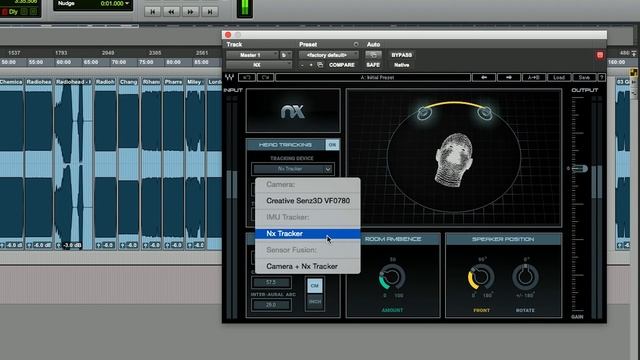Click the Save preset button
640x360 pixels.
click(584, 77)
